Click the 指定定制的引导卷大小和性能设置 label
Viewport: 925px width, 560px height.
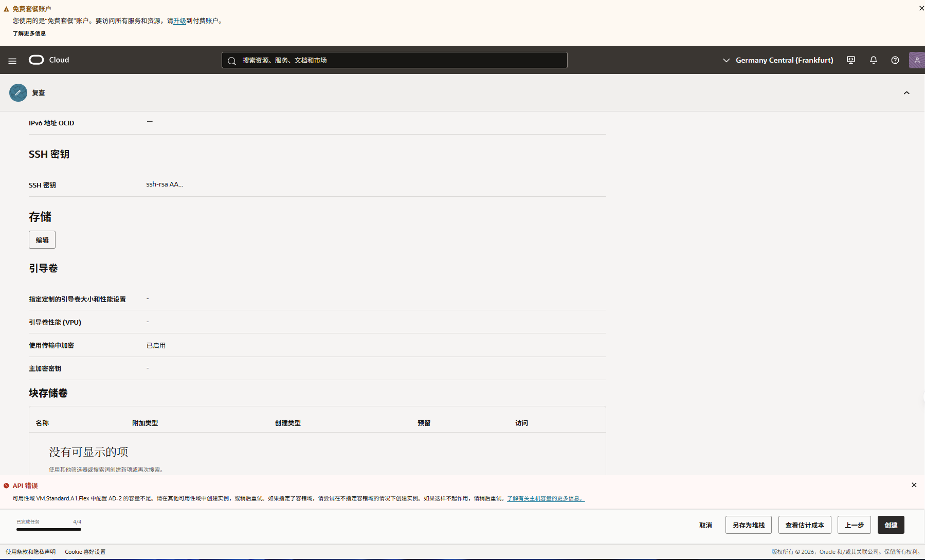click(77, 299)
